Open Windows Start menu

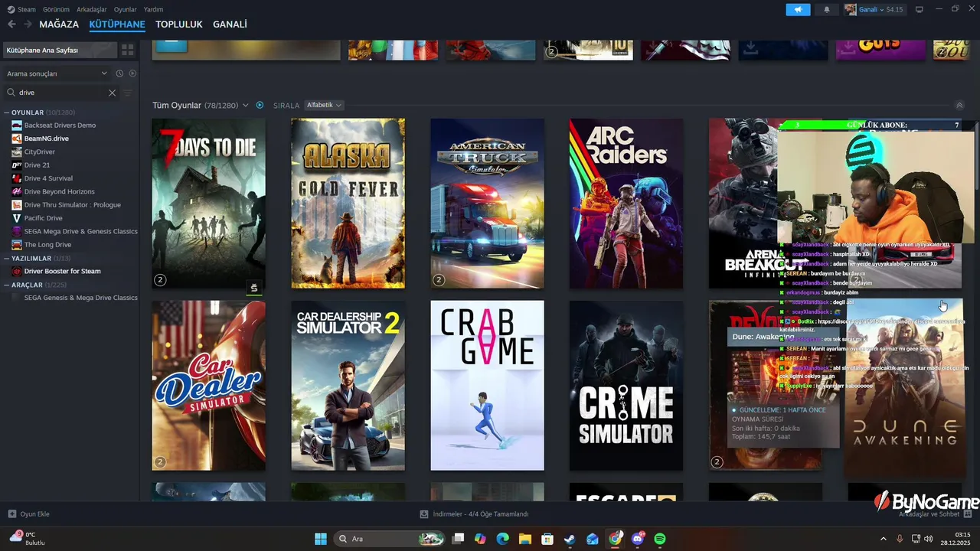(321, 539)
